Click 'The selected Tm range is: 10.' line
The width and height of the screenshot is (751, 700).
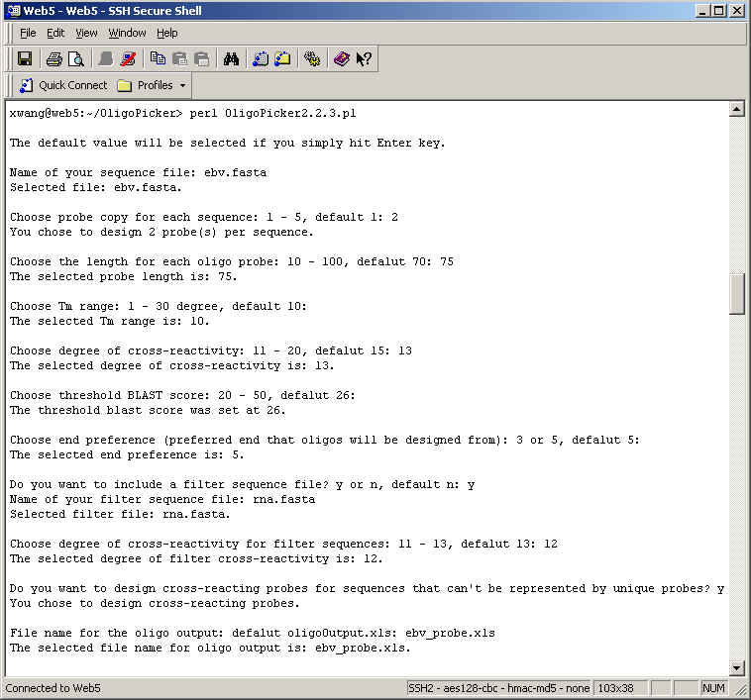click(109, 321)
